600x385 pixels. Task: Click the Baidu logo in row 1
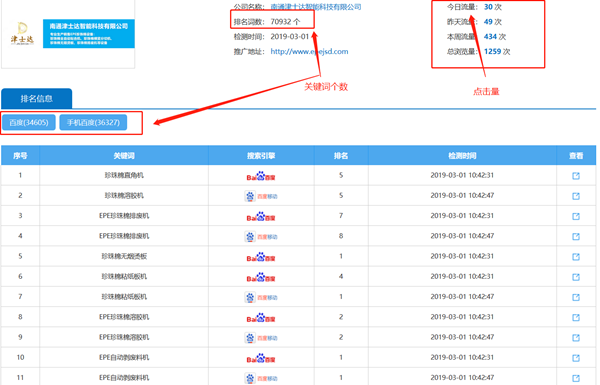261,176
